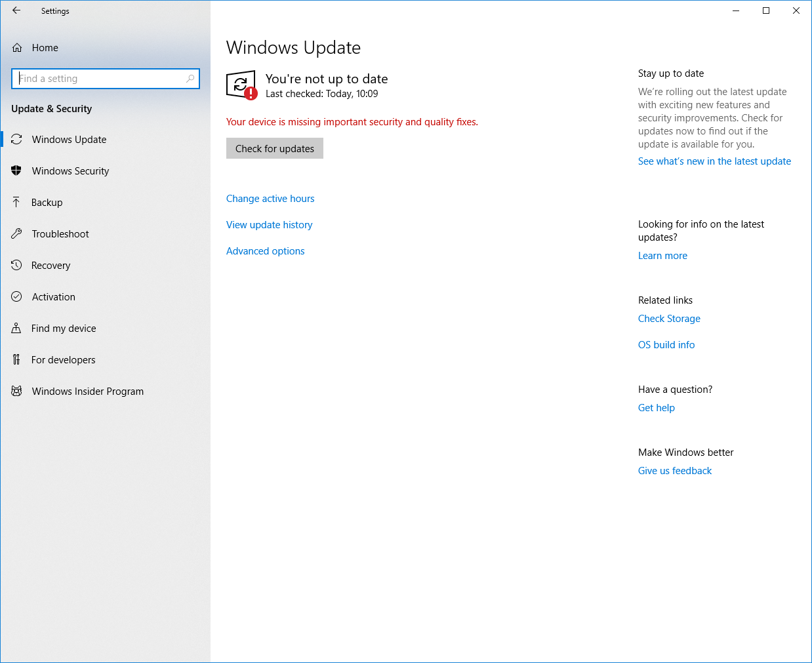Open View update history link

(269, 225)
